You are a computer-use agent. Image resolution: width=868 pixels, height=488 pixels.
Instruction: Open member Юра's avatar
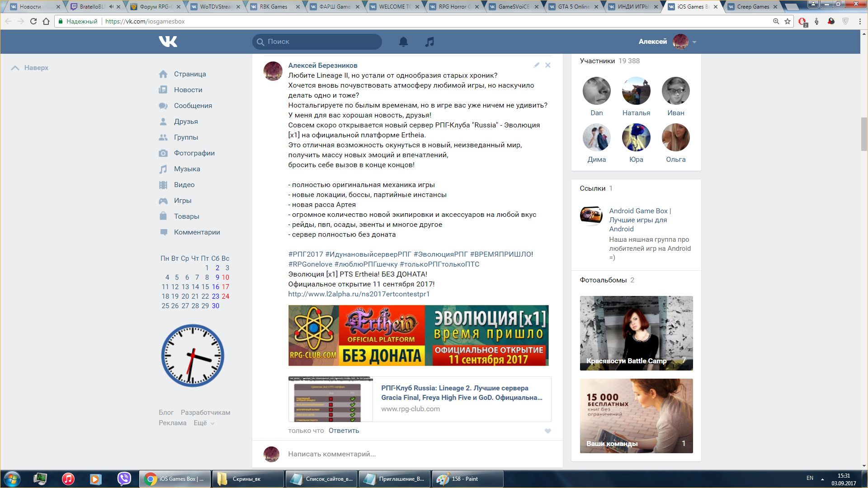pyautogui.click(x=636, y=137)
